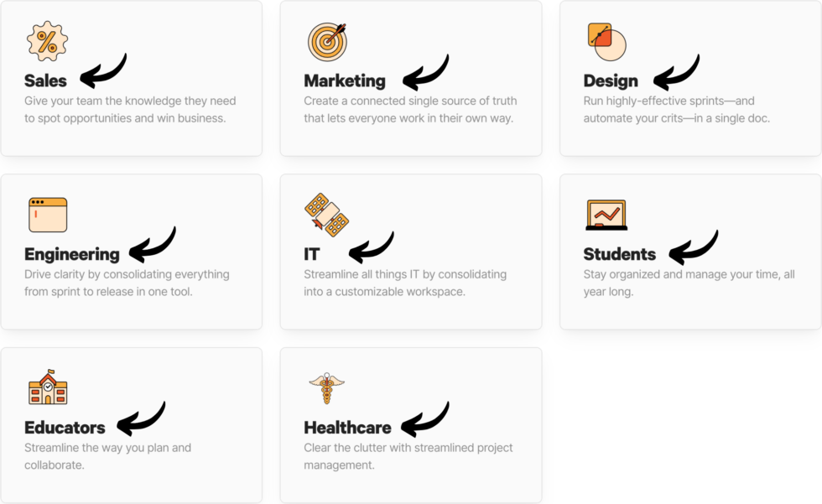Click the Engineering card description text
The image size is (822, 504).
(x=126, y=283)
